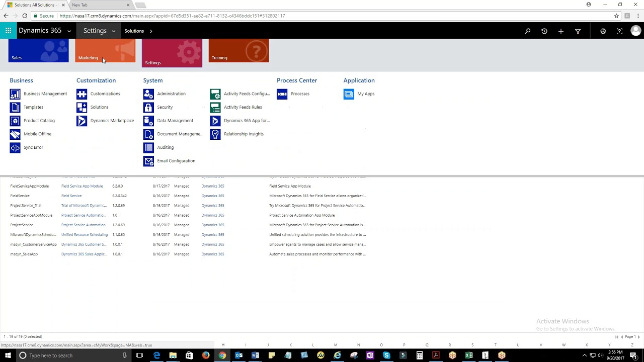Open the Field Service App Module link

[82, 186]
